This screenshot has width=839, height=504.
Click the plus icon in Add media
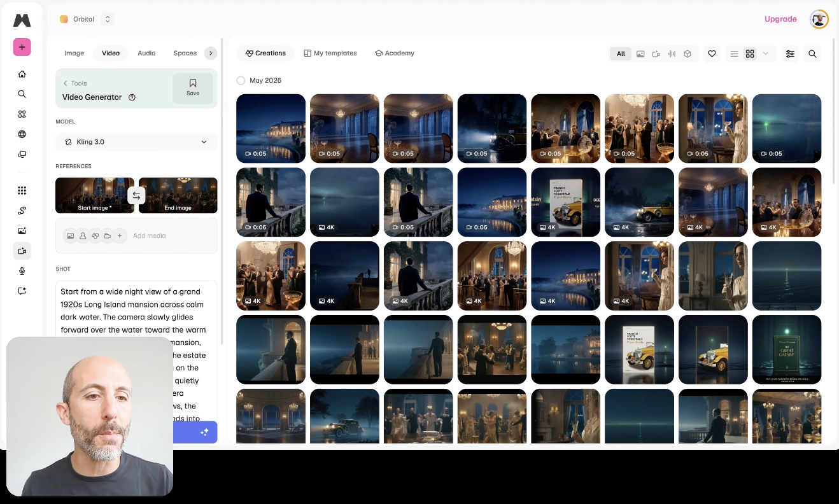pyautogui.click(x=120, y=235)
